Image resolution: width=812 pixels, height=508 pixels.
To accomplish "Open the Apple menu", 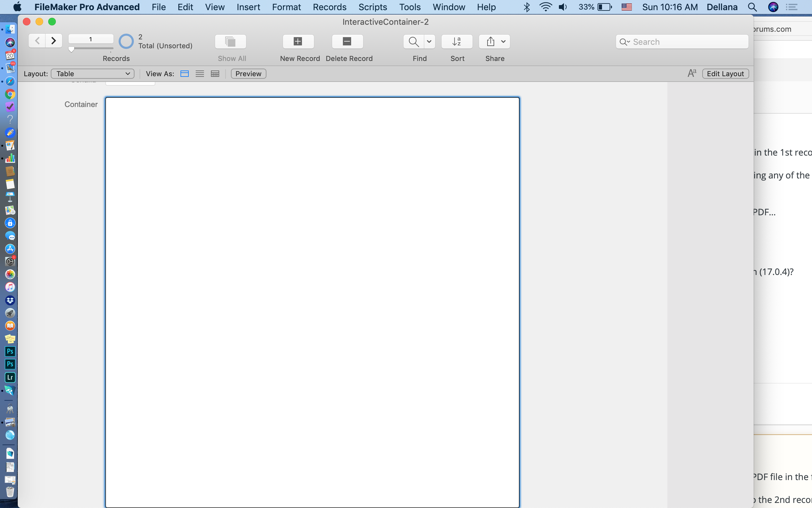I will (x=17, y=7).
